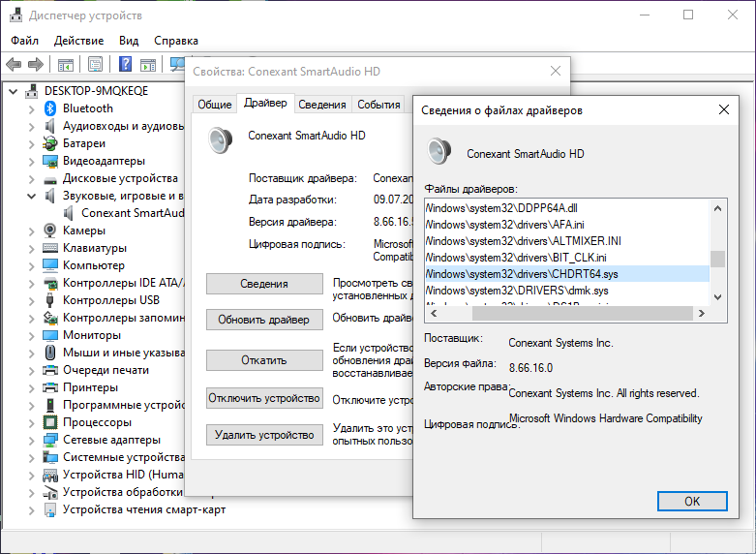756x554 pixels.
Task: Click the scroll-down arrow of file list
Action: point(717,297)
